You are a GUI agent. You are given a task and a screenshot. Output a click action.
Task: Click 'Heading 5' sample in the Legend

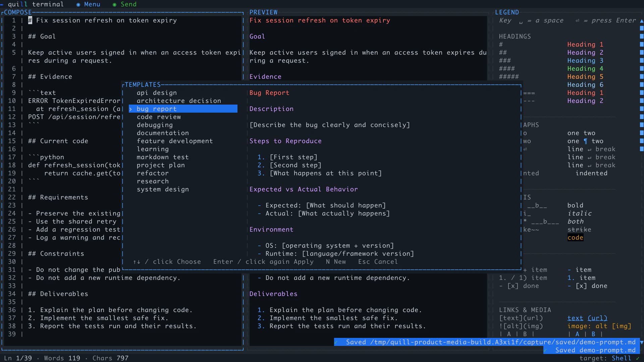tap(585, 77)
